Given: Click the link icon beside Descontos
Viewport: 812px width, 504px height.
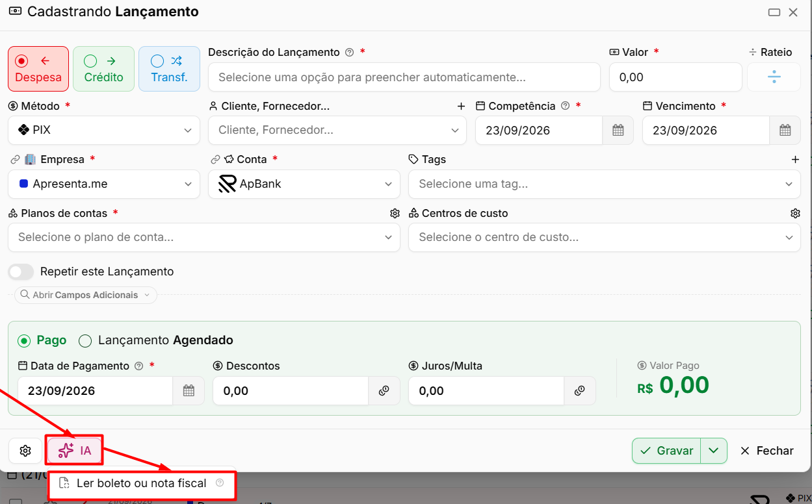Looking at the screenshot, I should 384,390.
